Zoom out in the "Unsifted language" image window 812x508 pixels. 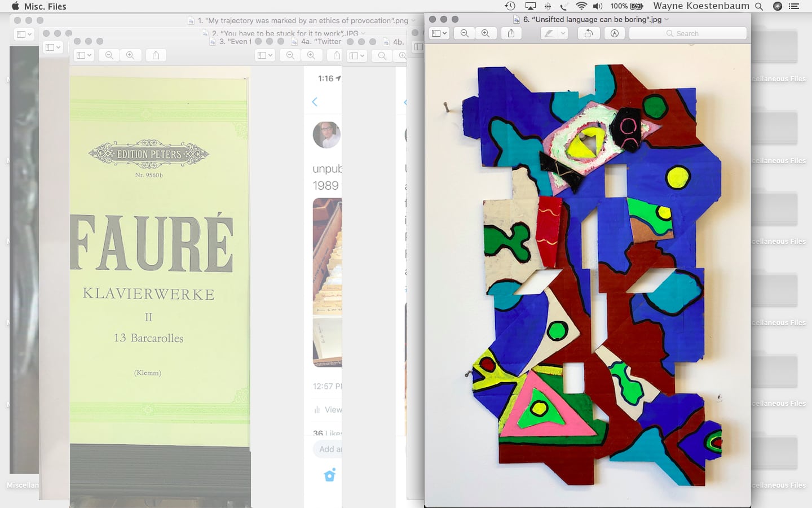(465, 33)
